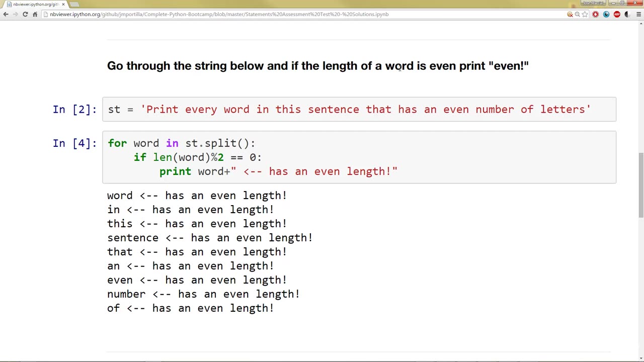Screen dimensions: 644x362
Task: Click the 'In [2]:' cell prompt
Action: pos(74,109)
